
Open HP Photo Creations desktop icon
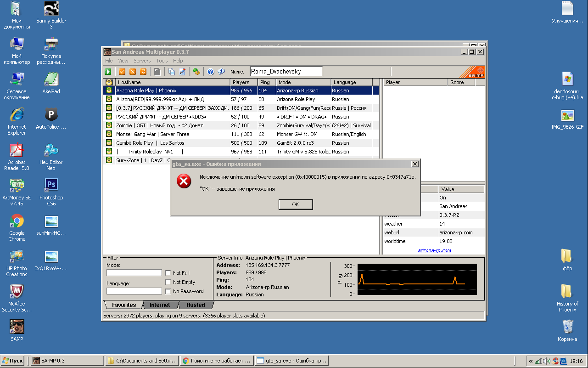click(x=17, y=263)
